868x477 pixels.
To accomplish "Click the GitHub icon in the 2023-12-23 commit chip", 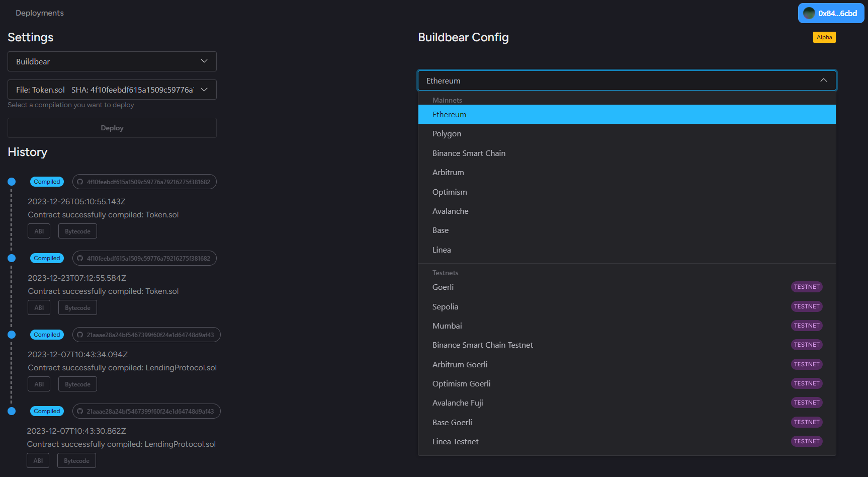I will 80,258.
